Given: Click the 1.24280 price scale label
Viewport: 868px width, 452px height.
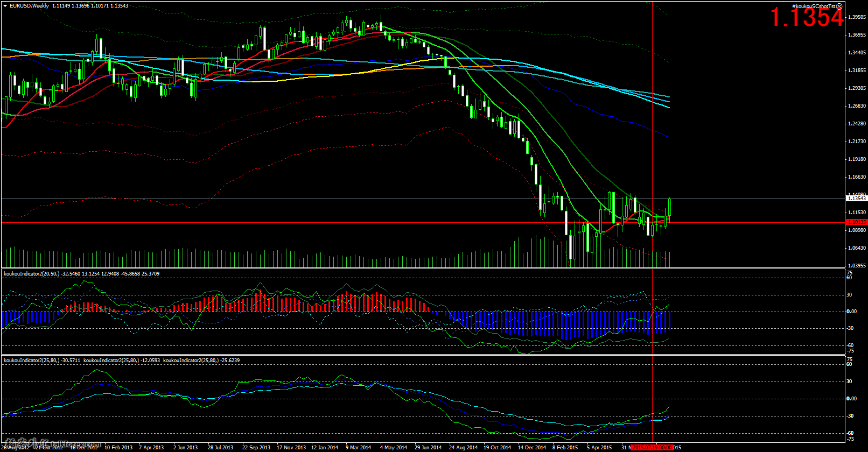Looking at the screenshot, I should click(857, 124).
